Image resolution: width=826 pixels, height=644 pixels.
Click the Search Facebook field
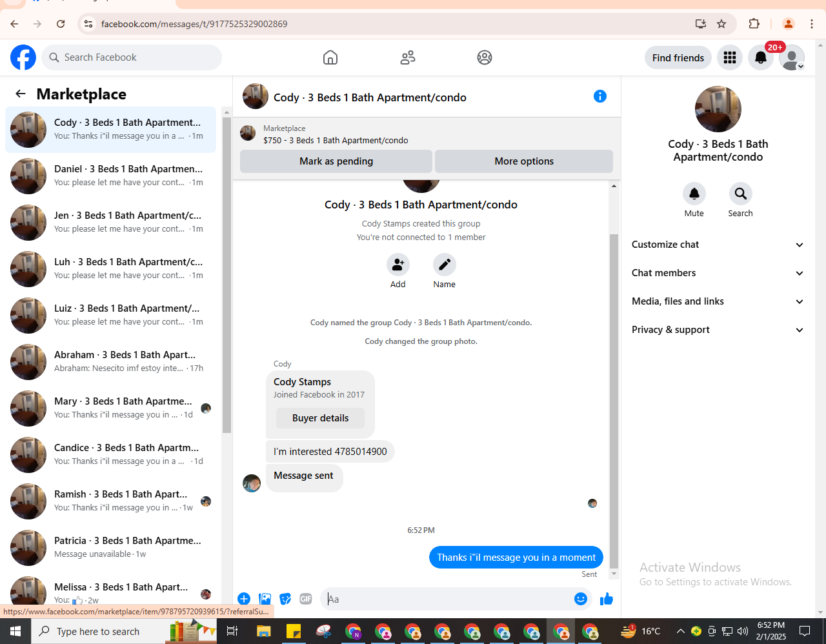132,57
